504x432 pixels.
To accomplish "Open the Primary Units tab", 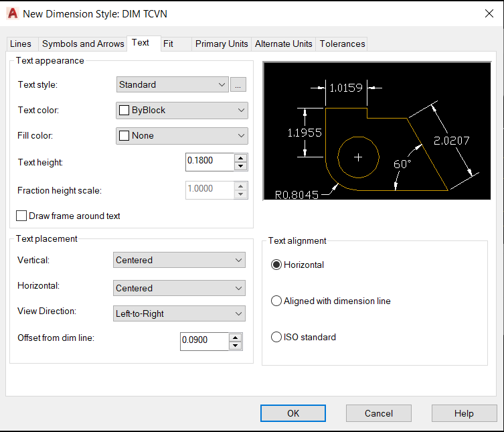I will 222,44.
